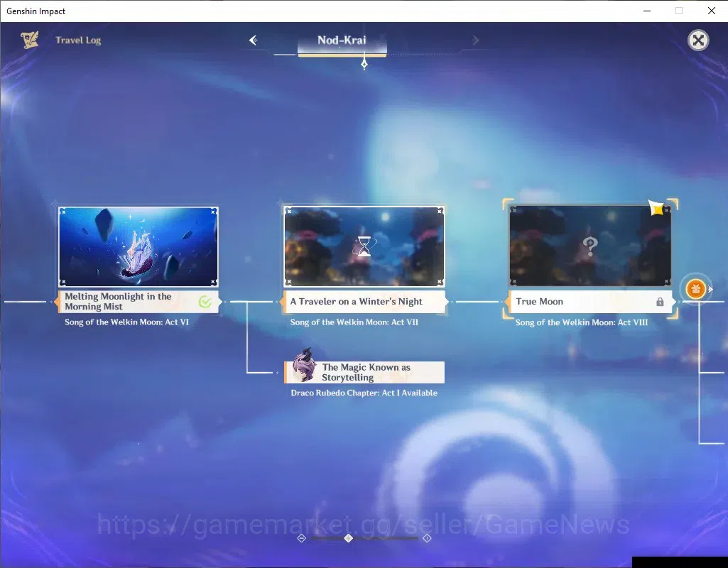Click the timeline scroll left diamond
The height and width of the screenshot is (568, 728).
(301, 538)
